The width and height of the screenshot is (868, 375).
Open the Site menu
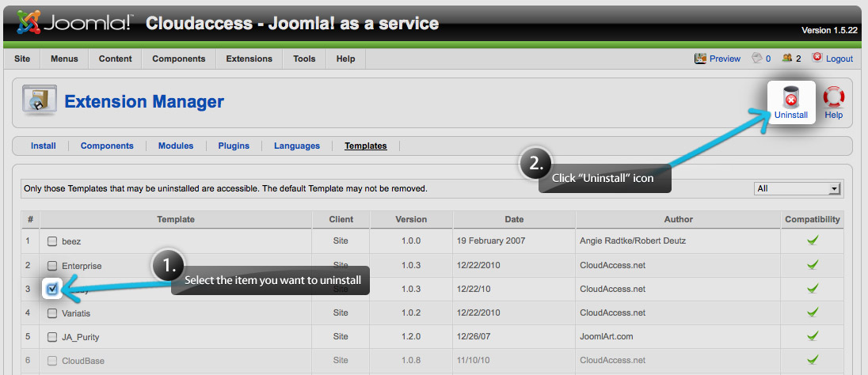click(22, 59)
